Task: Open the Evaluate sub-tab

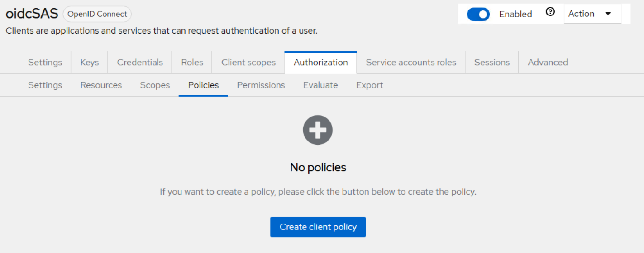Action: coord(320,85)
